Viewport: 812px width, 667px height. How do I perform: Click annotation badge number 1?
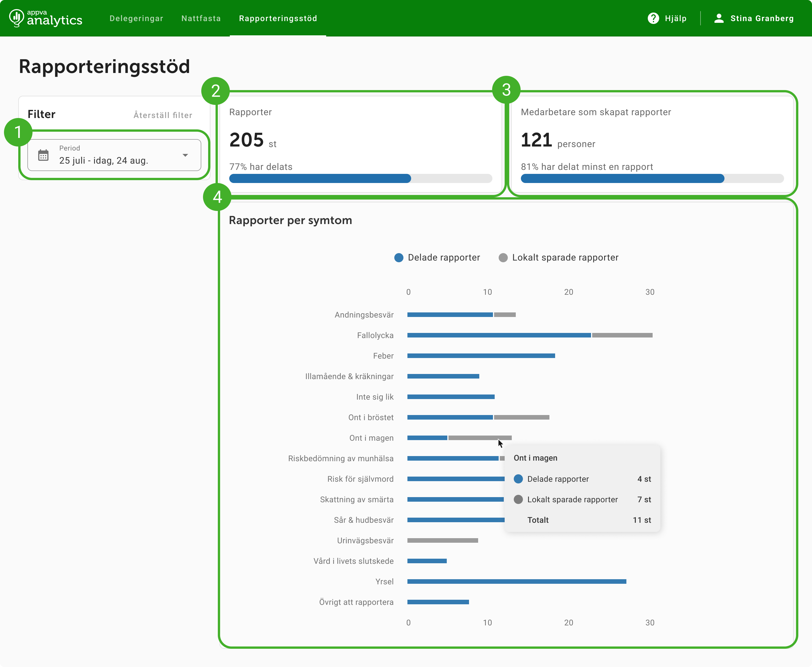[x=18, y=132]
